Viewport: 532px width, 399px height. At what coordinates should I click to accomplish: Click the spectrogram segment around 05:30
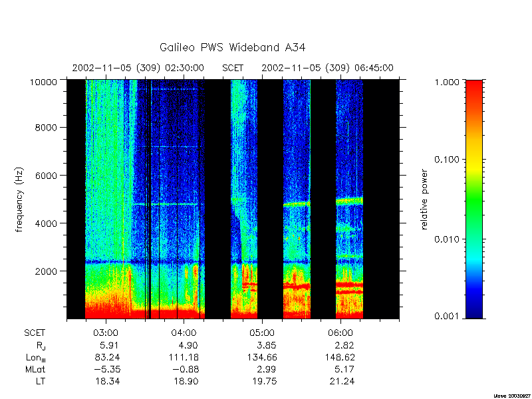297,199
